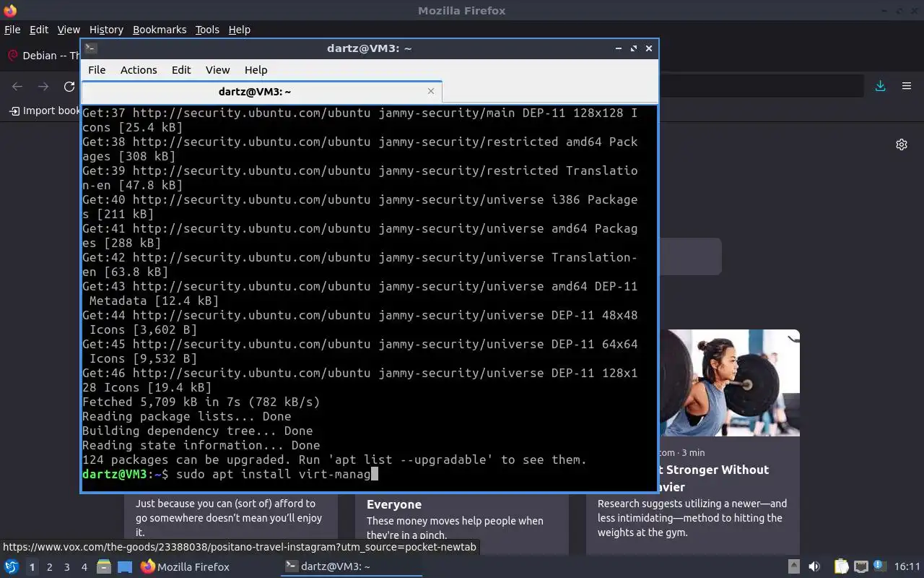The width and height of the screenshot is (924, 578).
Task: Close the dartz@VM3 terminal tab
Action: point(431,91)
